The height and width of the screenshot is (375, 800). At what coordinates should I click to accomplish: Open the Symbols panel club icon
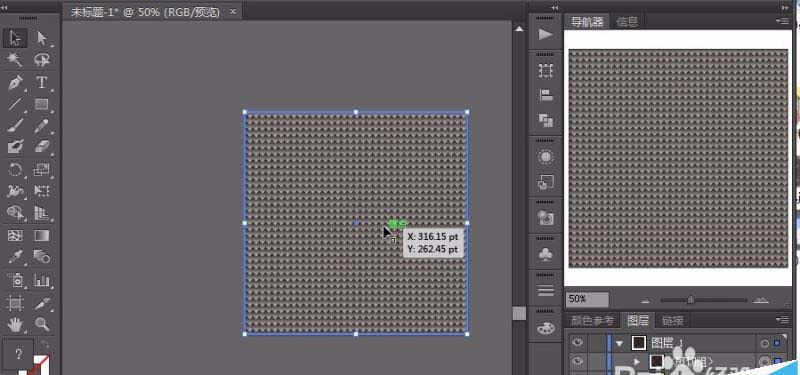coord(545,255)
